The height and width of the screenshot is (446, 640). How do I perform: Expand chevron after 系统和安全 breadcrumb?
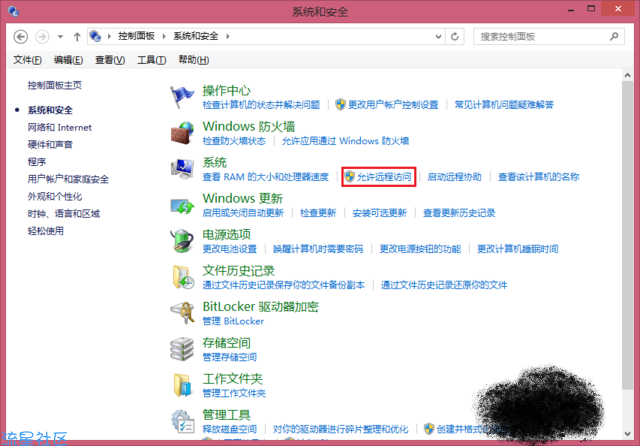228,36
